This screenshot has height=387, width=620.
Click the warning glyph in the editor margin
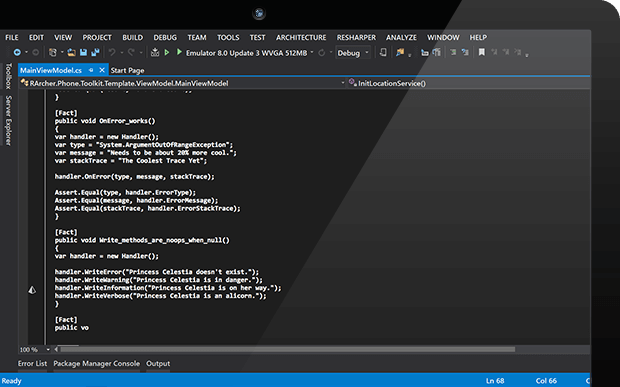click(32, 291)
